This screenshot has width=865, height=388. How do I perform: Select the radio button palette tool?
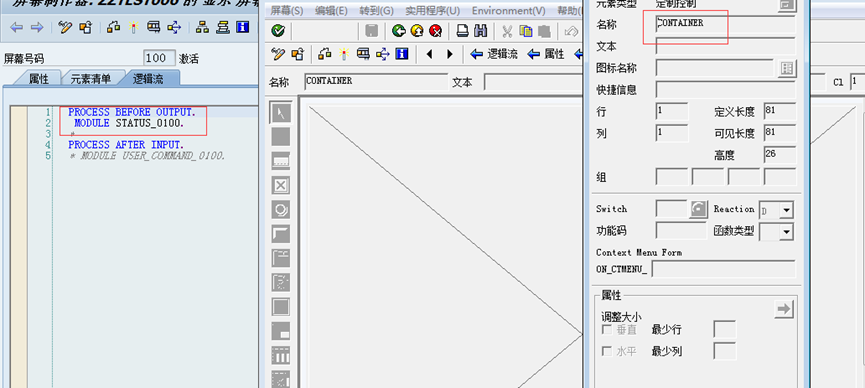(x=281, y=210)
